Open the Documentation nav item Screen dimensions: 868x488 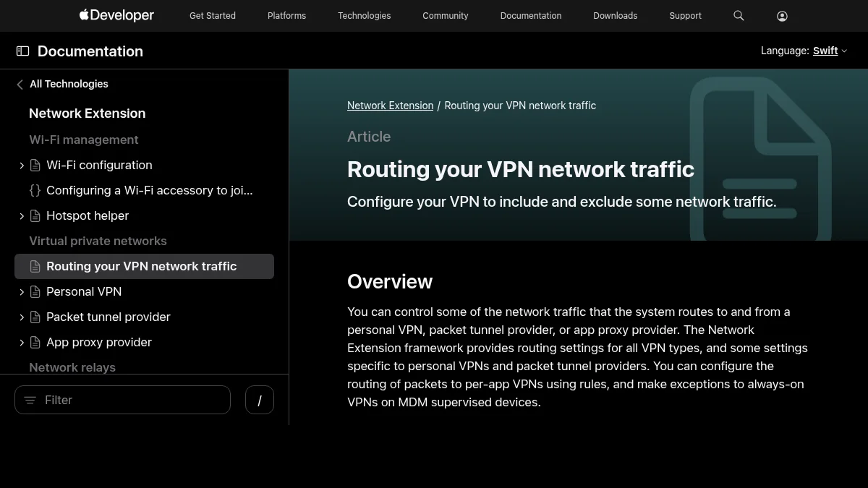tap(531, 15)
